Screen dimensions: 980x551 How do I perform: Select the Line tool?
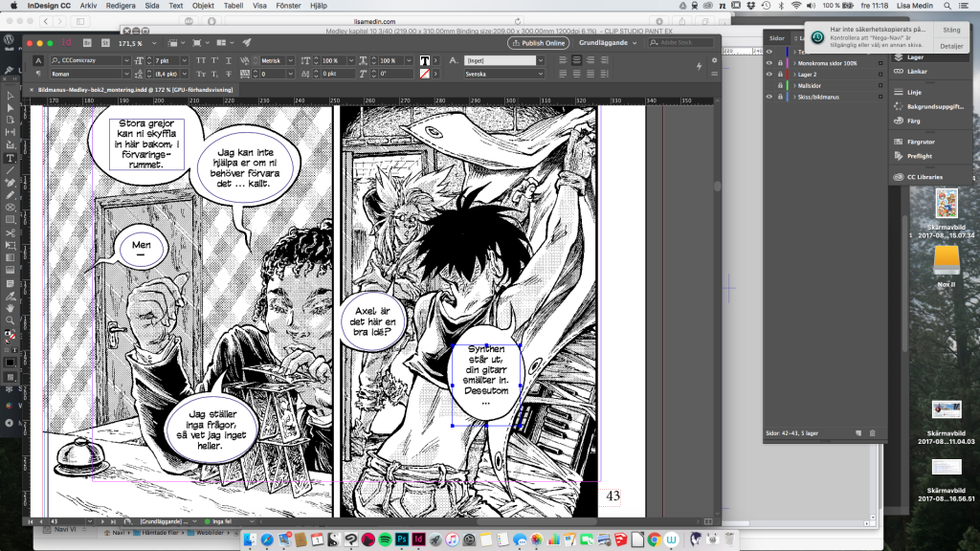coord(11,170)
